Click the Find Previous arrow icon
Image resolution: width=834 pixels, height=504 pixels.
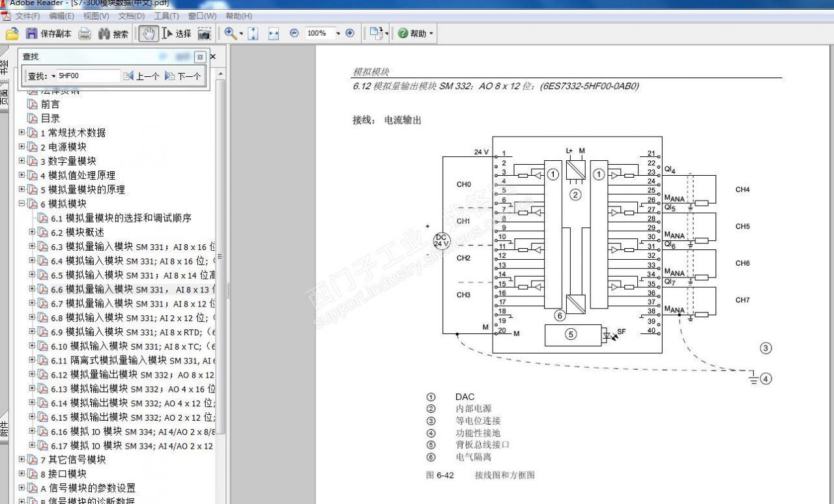128,76
